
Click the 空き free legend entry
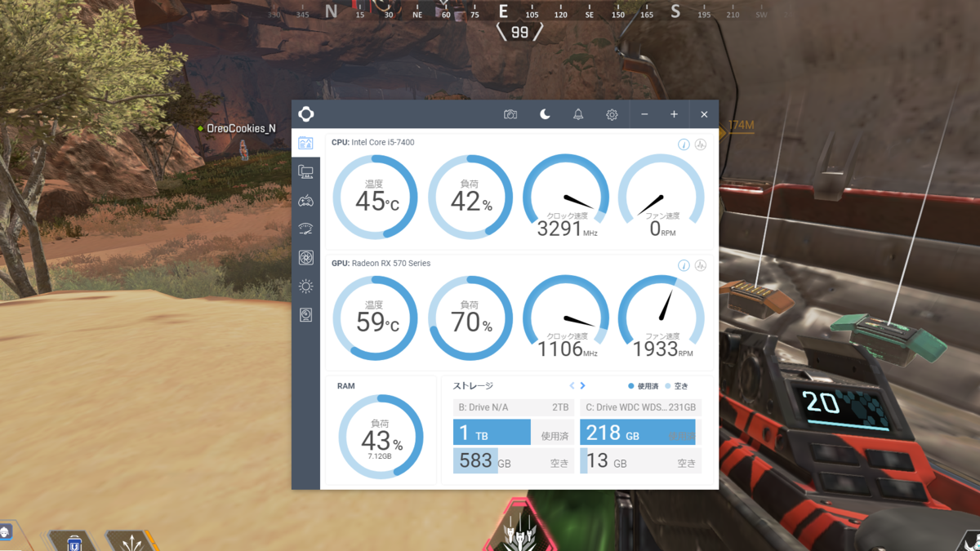(677, 386)
